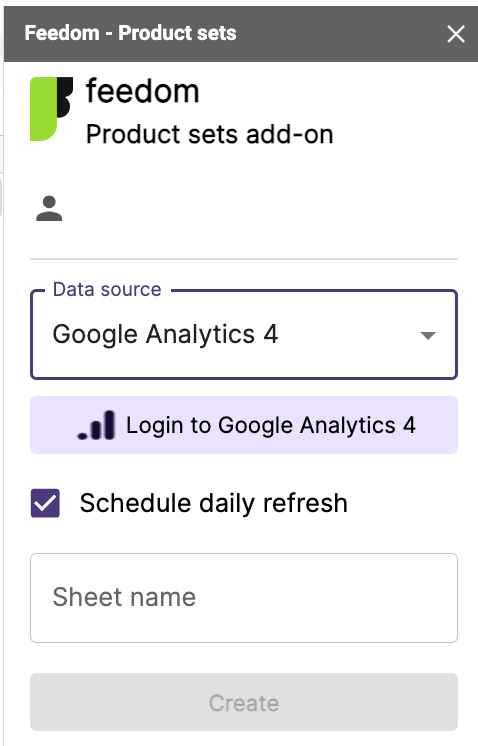478x746 pixels.
Task: Click the Feedom - Product sets title
Action: point(130,33)
